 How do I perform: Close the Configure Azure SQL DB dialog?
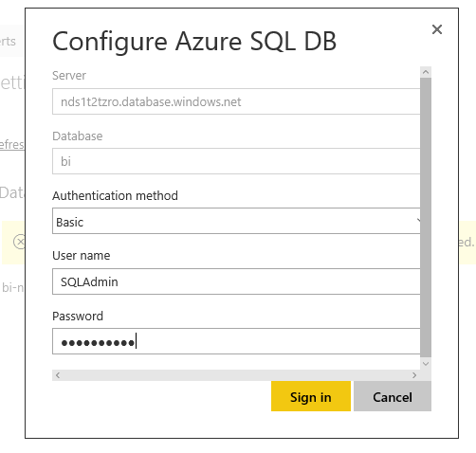tap(437, 29)
